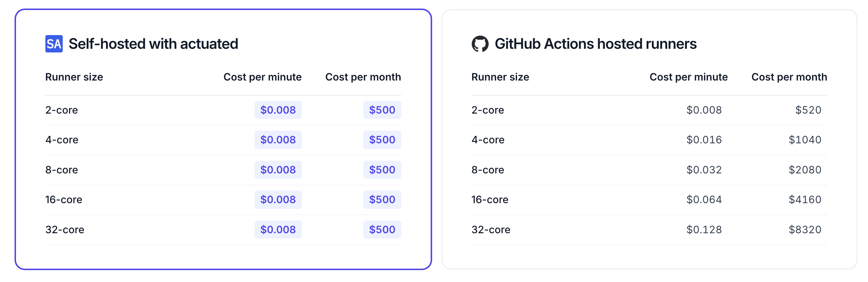
Task: Click the blue SA actuated logo icon
Action: click(54, 44)
